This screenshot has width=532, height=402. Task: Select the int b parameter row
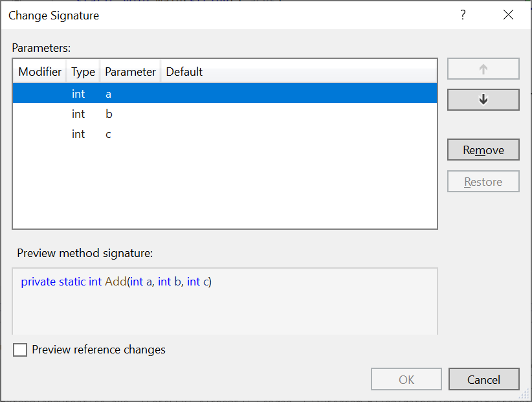pos(225,114)
